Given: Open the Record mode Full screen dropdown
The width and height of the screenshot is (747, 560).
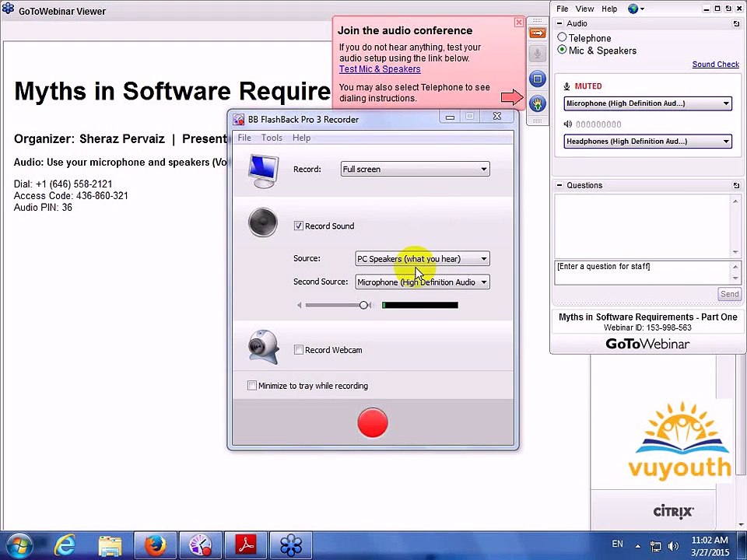Looking at the screenshot, I should coord(415,169).
